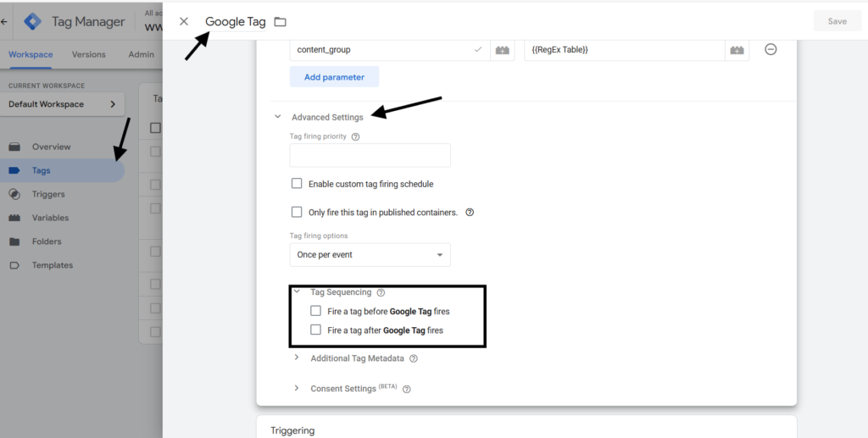This screenshot has width=868, height=438.
Task: Open help for Additional Tag Metadata
Action: (x=413, y=358)
